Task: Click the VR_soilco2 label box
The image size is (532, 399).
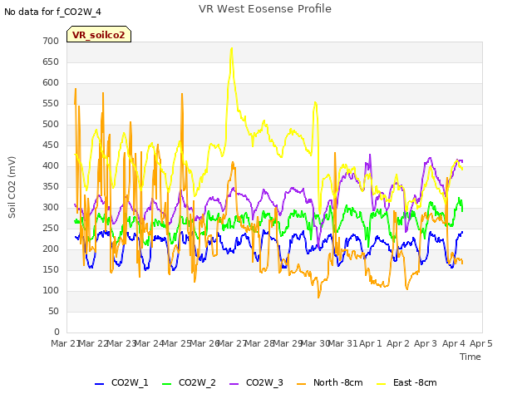Action: (x=99, y=34)
